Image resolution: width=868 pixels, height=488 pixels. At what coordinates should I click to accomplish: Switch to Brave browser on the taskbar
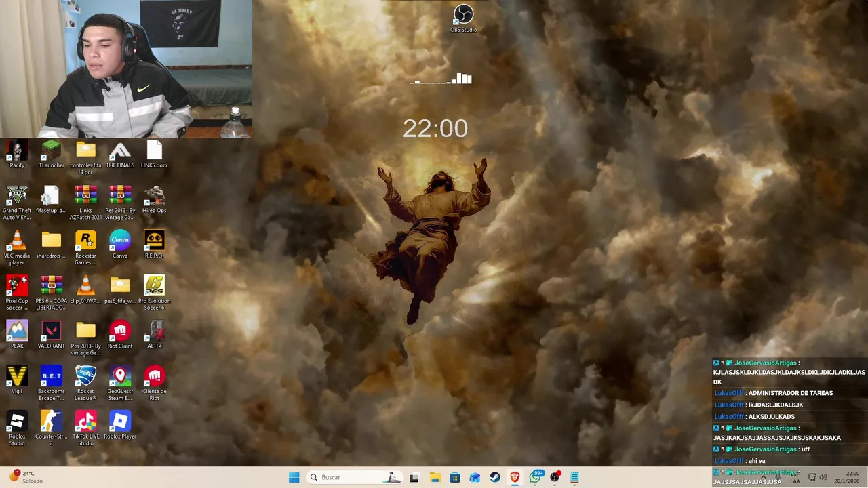click(515, 477)
